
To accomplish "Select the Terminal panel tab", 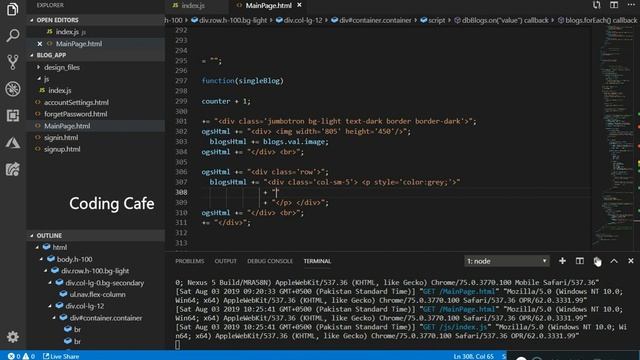I will click(317, 261).
